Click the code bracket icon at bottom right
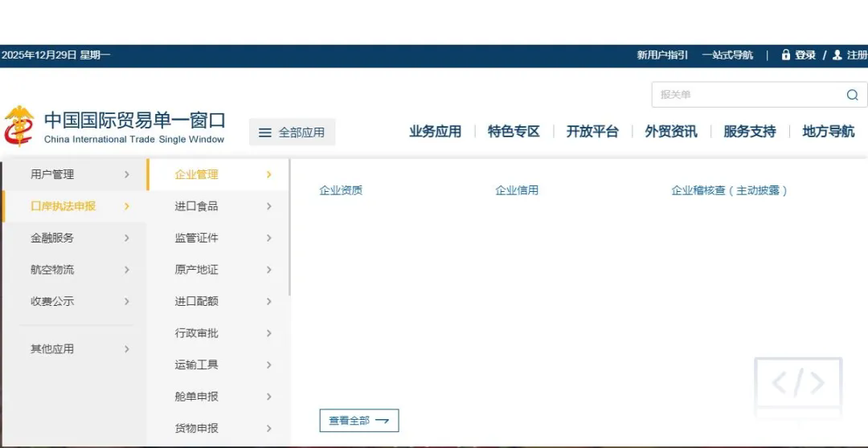The image size is (868, 448). click(x=797, y=384)
